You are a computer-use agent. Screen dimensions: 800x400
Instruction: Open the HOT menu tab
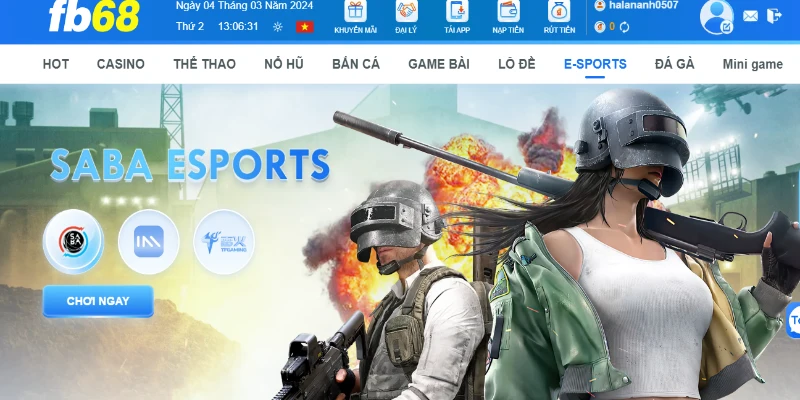(56, 64)
